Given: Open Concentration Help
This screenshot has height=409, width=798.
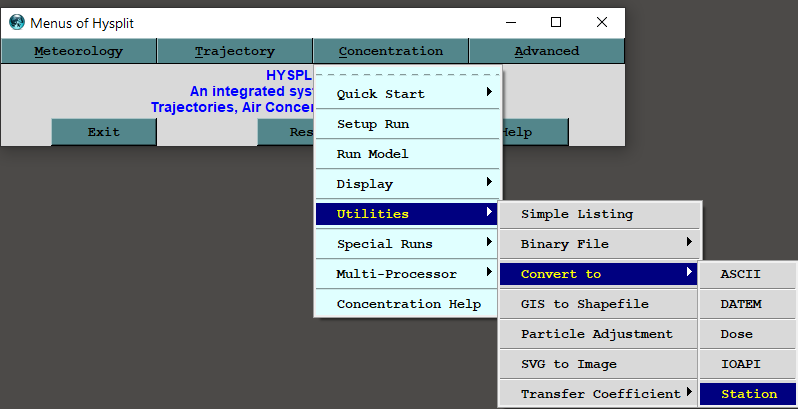Looking at the screenshot, I should coord(407,304).
